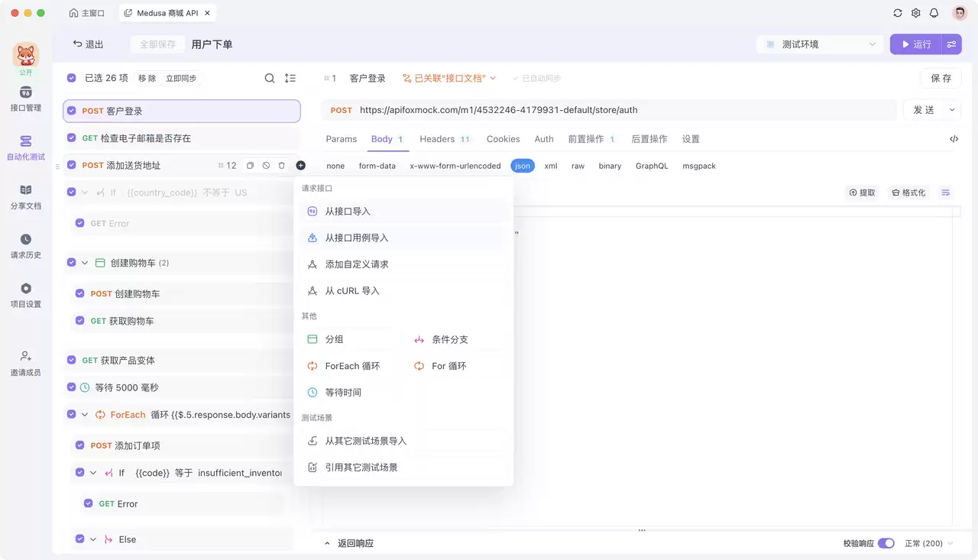Click the 保 存 button
978x560 pixels.
pos(941,78)
